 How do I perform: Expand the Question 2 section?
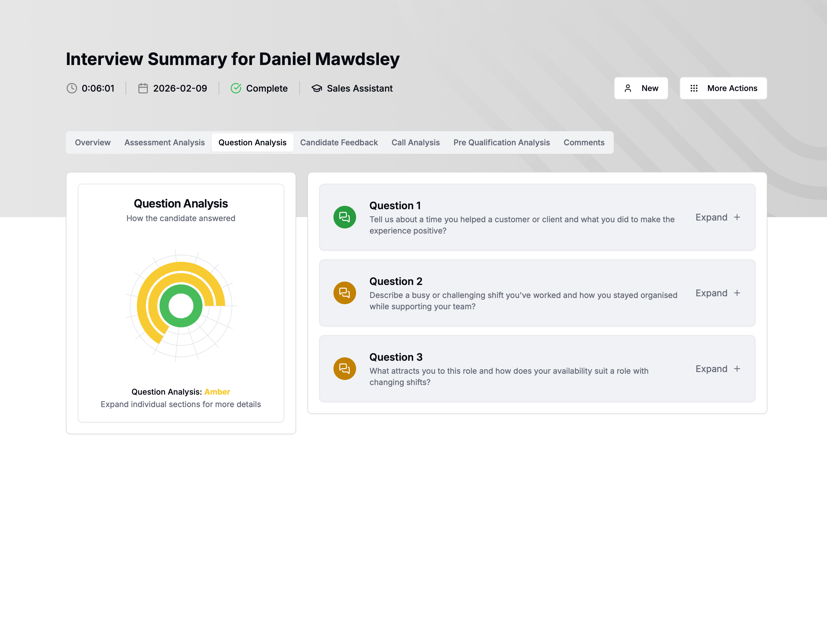[718, 293]
